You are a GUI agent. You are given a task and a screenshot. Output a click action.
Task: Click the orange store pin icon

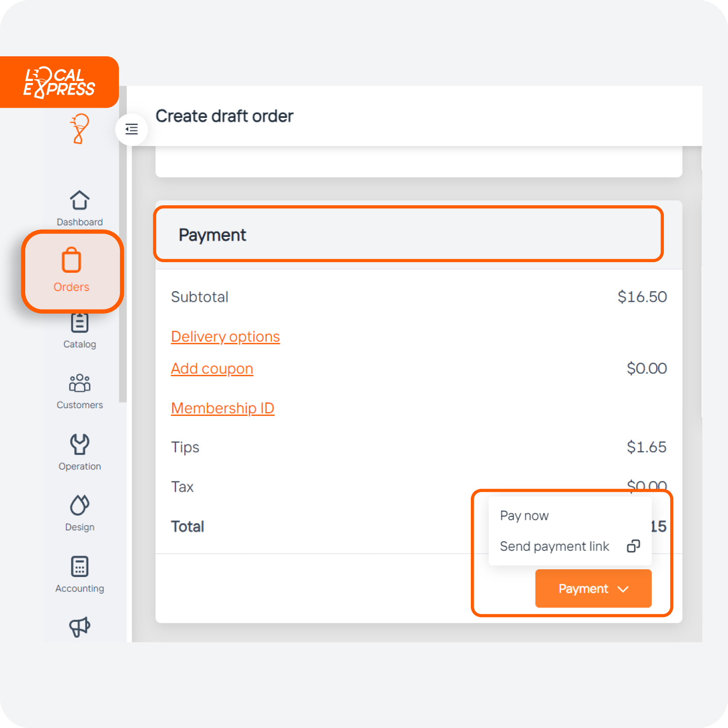click(x=80, y=129)
